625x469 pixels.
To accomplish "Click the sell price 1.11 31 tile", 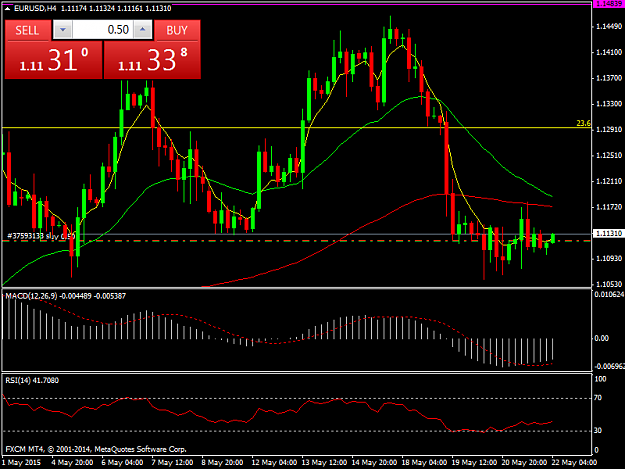I will [53, 60].
